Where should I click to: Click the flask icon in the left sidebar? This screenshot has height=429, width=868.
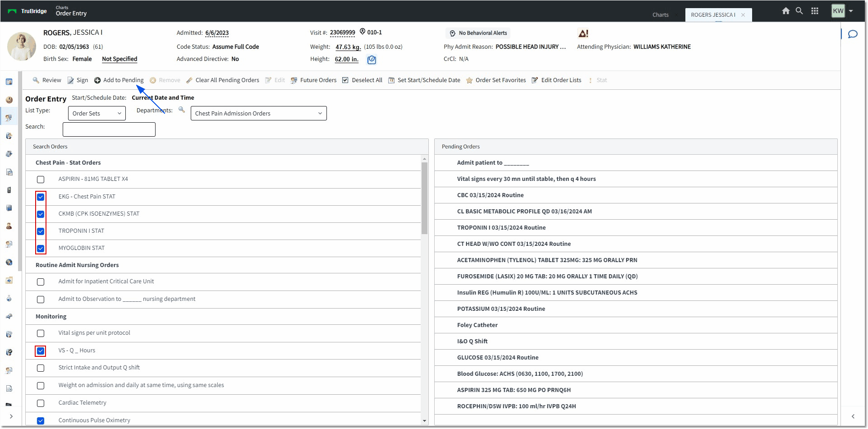(x=9, y=298)
